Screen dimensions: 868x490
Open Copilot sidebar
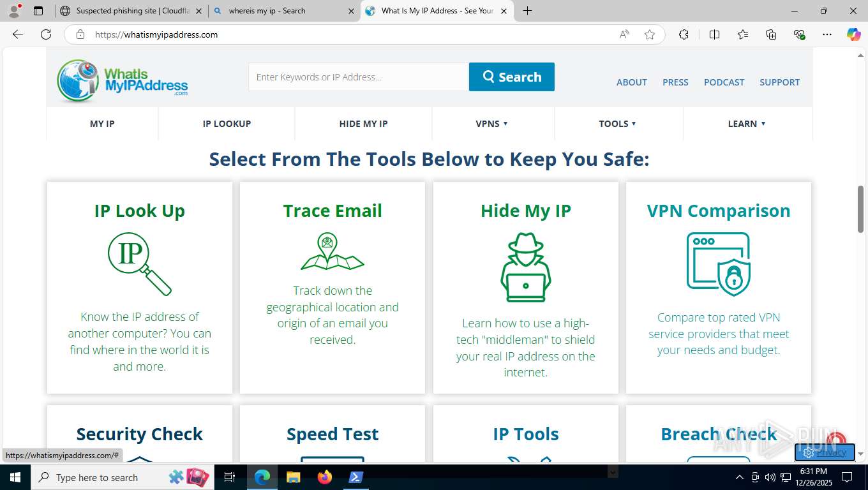pyautogui.click(x=853, y=34)
